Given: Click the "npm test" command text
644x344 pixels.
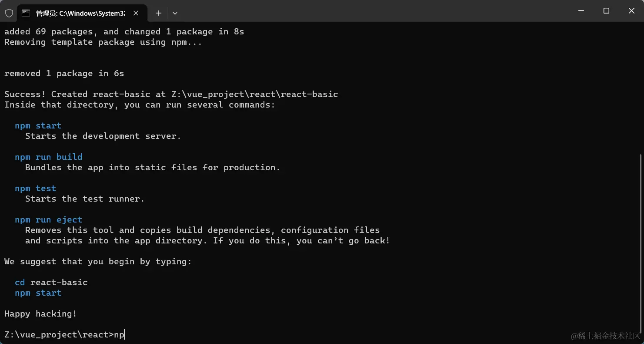Looking at the screenshot, I should [x=36, y=188].
